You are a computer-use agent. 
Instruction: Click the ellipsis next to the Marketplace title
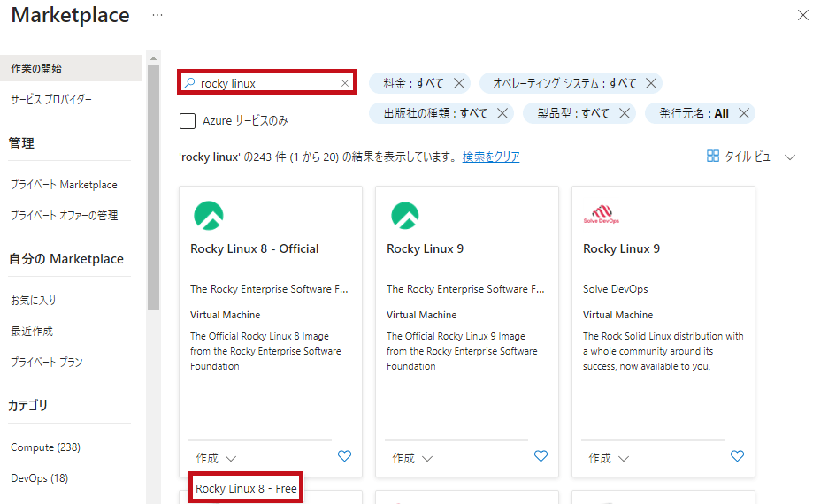coord(157,16)
